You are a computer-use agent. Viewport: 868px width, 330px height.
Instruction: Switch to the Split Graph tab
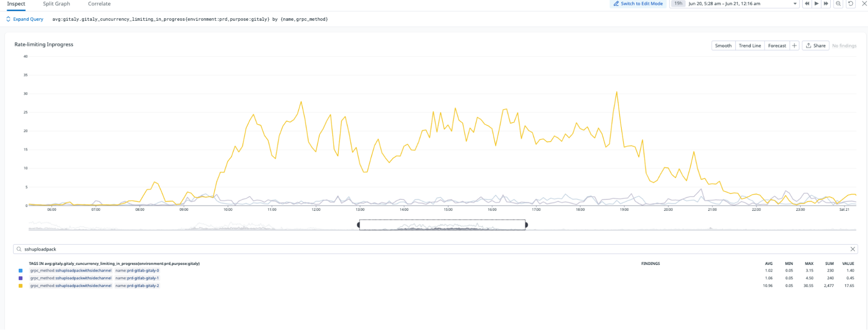pos(56,4)
